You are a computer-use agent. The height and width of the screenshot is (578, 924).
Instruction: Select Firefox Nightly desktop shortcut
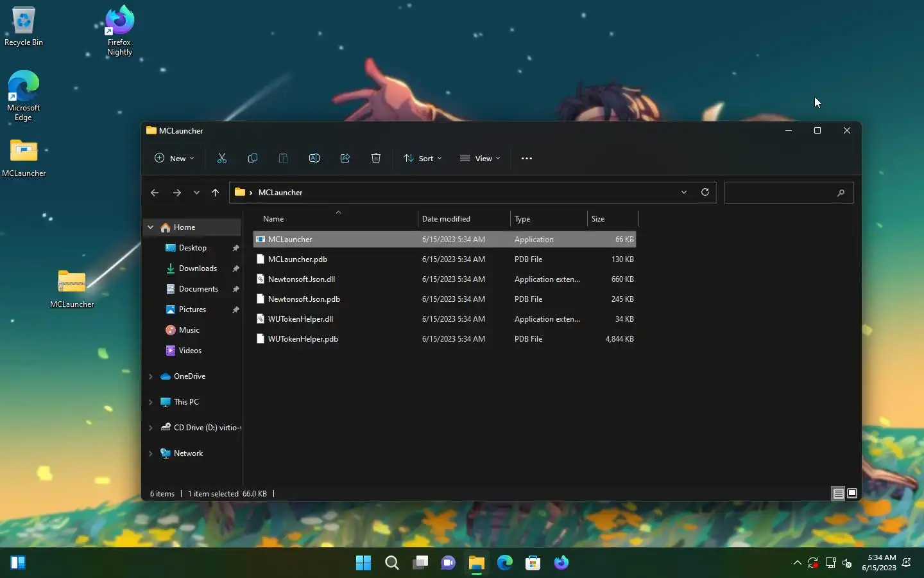[119, 30]
